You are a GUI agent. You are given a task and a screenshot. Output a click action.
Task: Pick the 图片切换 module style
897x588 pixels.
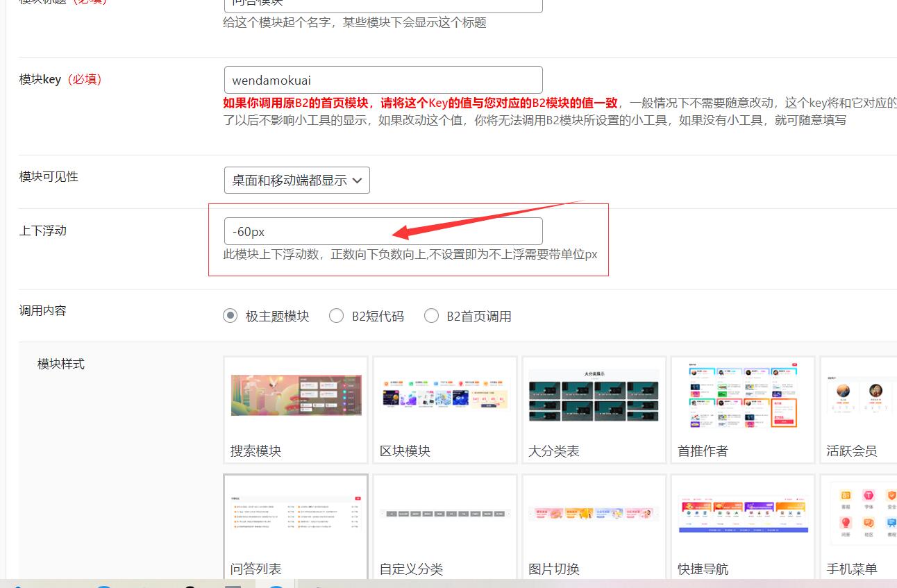pyautogui.click(x=594, y=526)
